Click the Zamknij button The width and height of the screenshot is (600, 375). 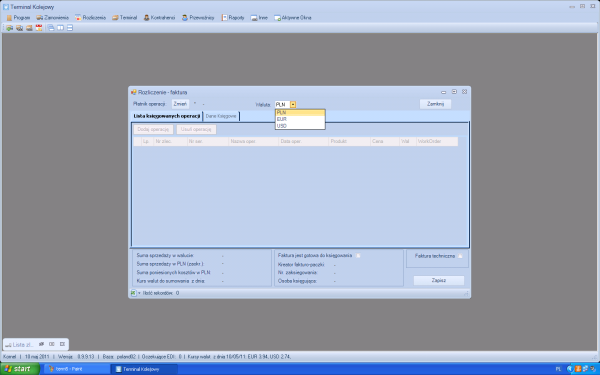coord(435,104)
